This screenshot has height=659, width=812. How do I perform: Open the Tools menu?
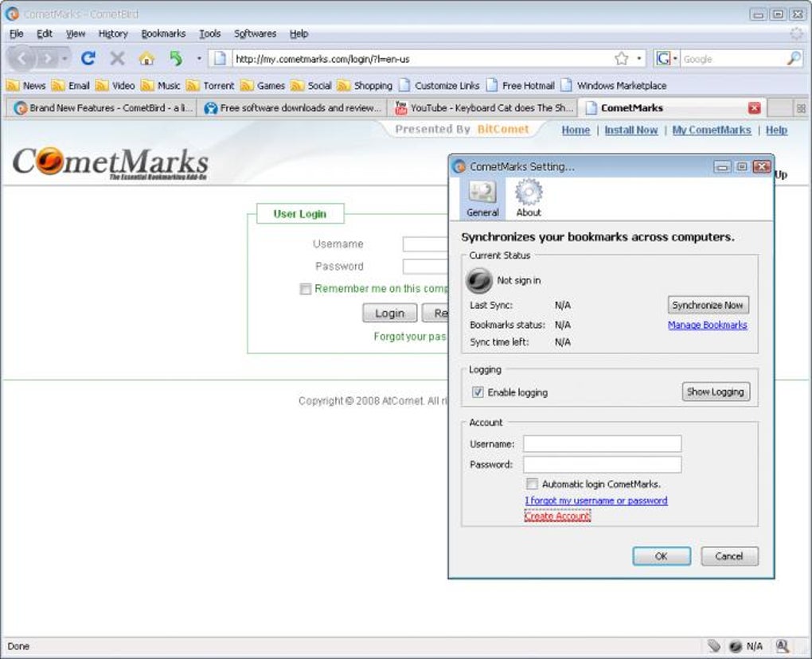click(209, 33)
